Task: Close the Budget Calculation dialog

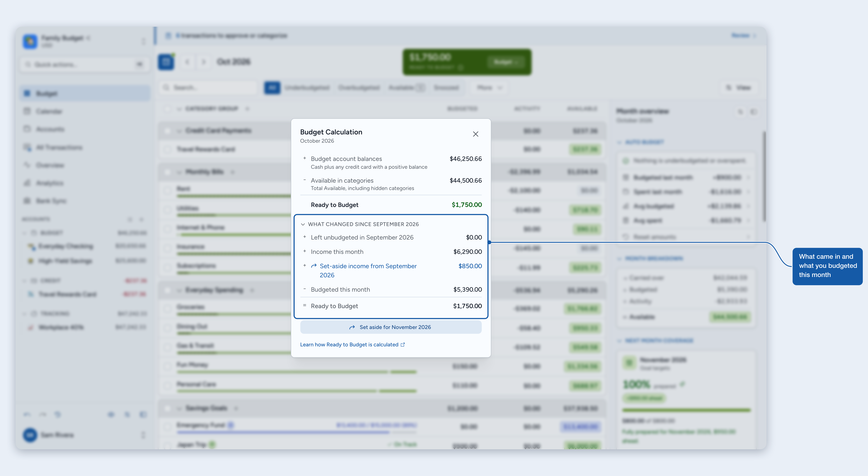Action: tap(475, 134)
